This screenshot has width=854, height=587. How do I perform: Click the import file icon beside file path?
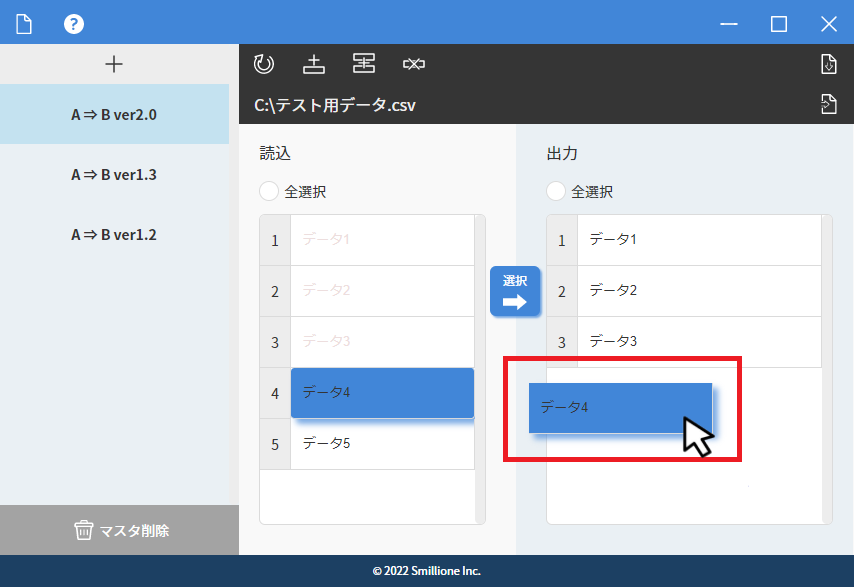828,104
